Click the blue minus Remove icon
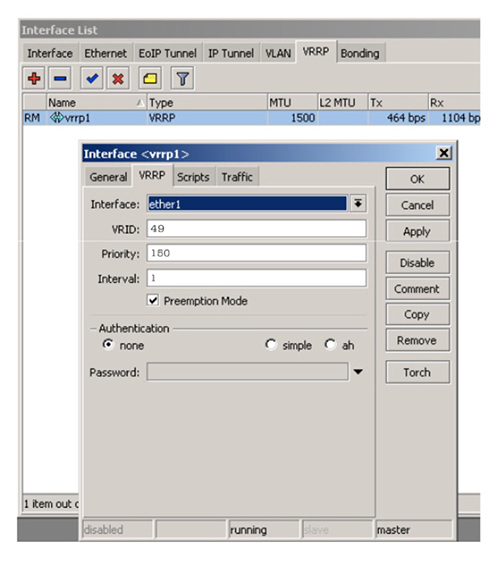Screen dimensions: 500x566 pyautogui.click(x=60, y=78)
